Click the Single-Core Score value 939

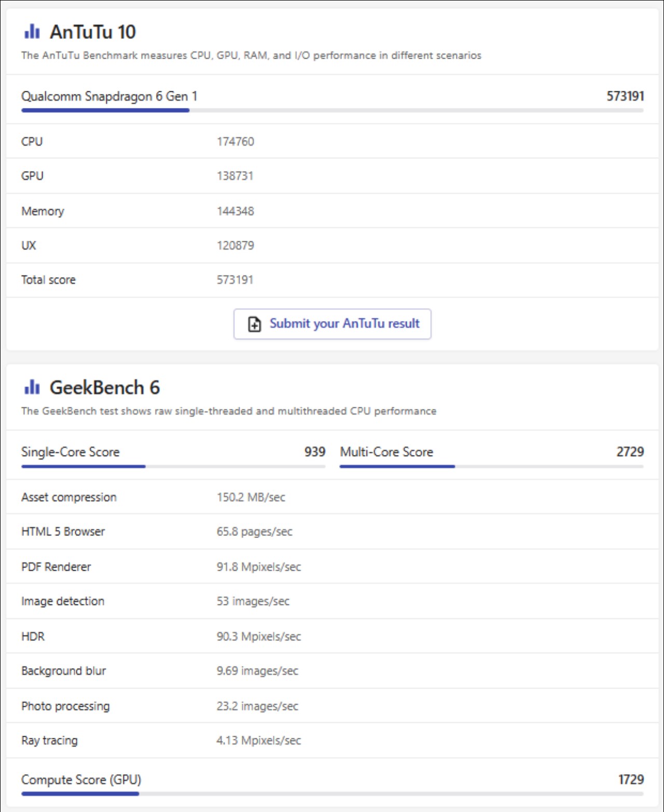[x=314, y=452]
